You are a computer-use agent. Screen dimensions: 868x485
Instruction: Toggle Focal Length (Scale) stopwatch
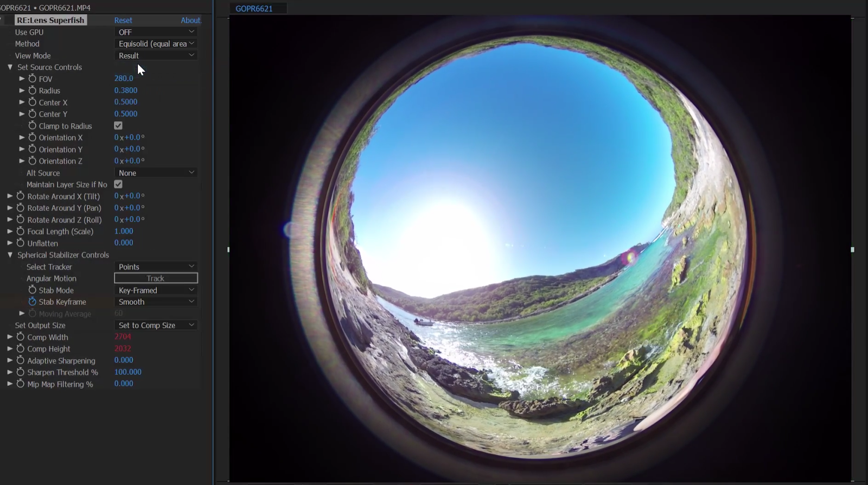pos(21,231)
